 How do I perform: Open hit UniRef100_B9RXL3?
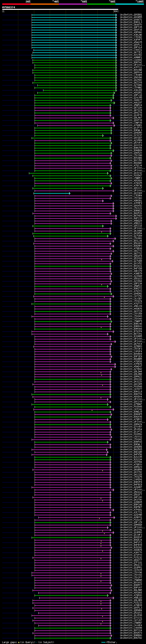131,22
